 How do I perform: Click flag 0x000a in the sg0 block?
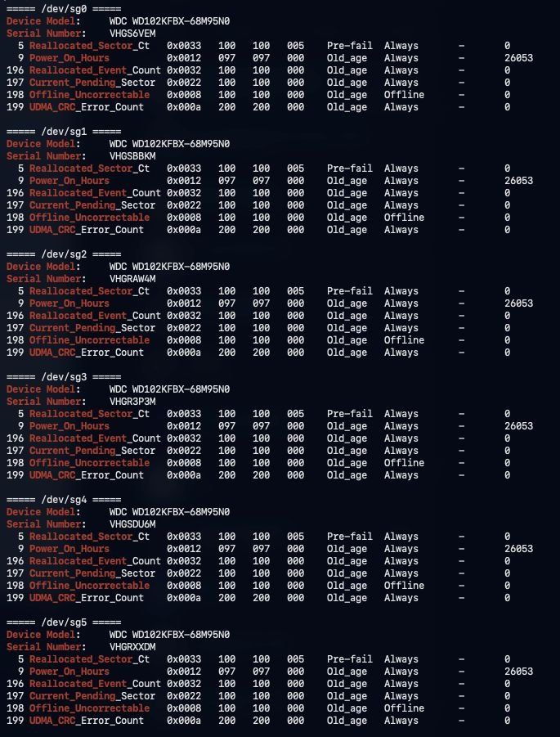tap(184, 106)
